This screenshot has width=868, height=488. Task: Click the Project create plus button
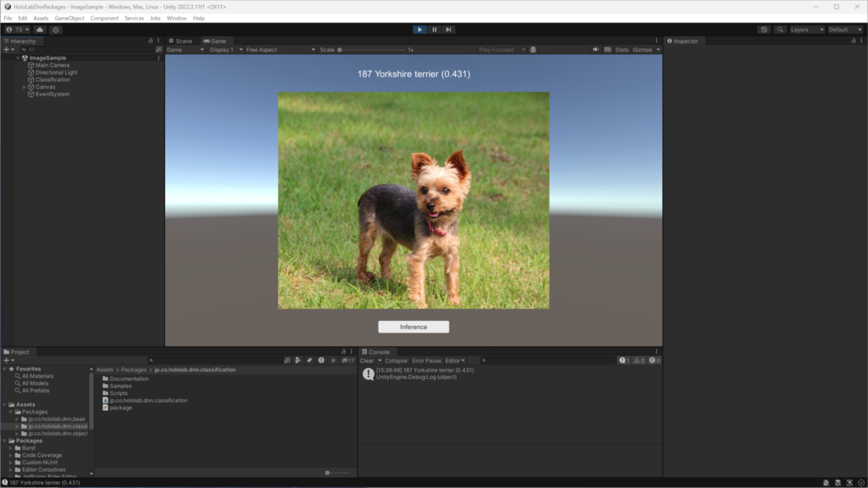click(8, 360)
